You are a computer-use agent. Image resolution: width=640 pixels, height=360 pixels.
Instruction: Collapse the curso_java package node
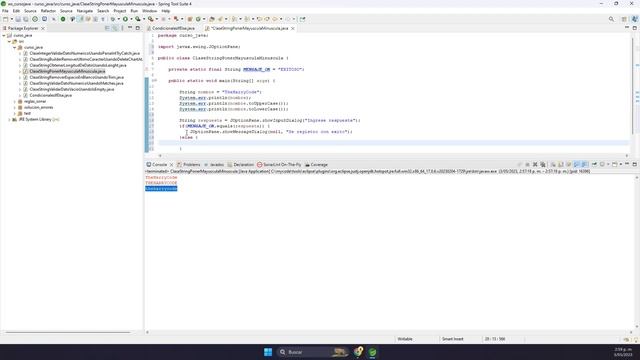pyautogui.click(x=15, y=47)
